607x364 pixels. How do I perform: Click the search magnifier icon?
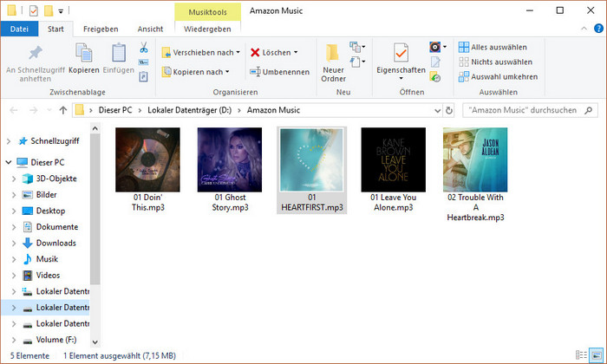tap(589, 110)
